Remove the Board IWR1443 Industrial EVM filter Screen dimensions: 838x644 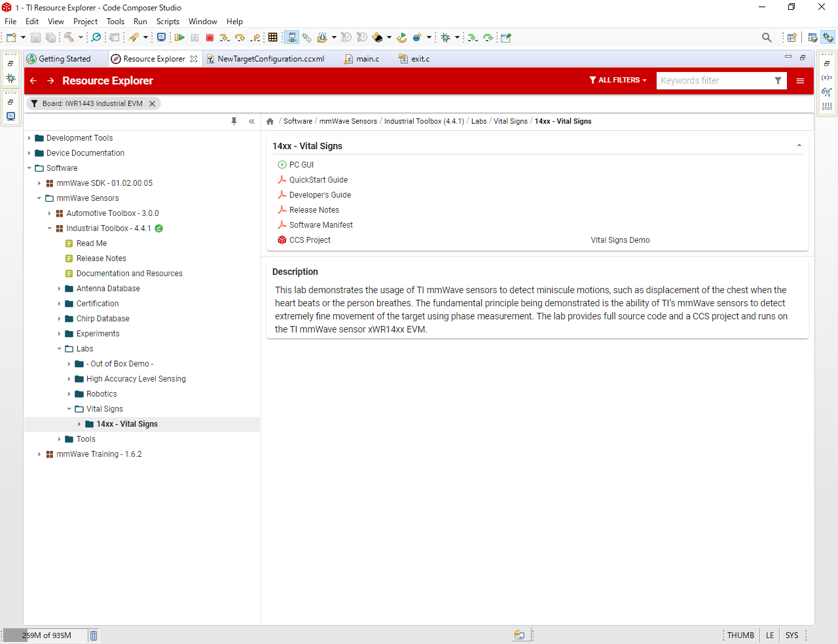tap(152, 103)
